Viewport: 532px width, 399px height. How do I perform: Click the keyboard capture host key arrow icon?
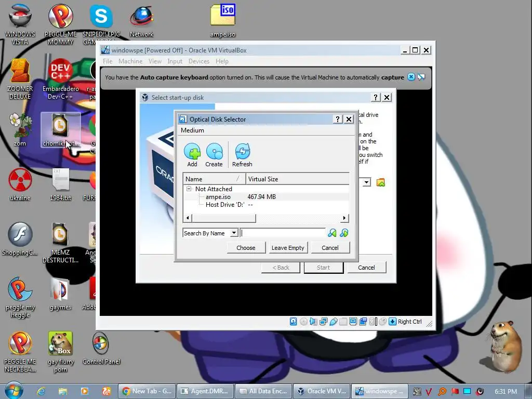(392, 321)
